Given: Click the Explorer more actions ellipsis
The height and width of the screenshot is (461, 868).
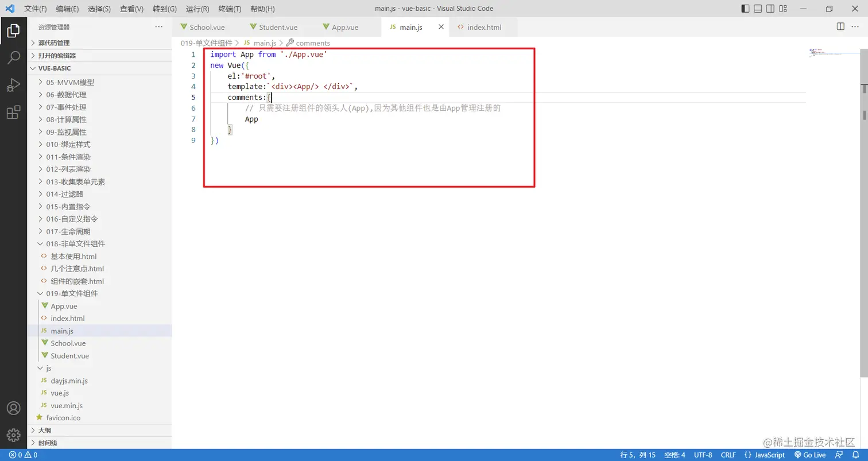Looking at the screenshot, I should coord(159,27).
